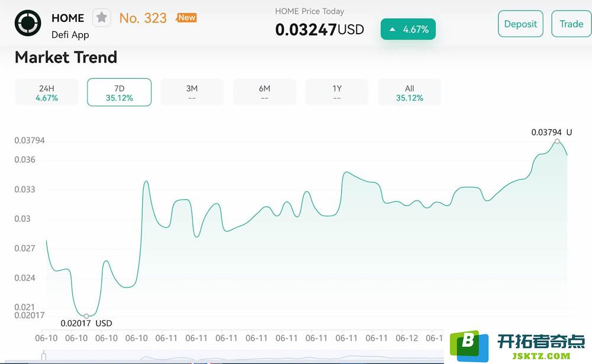
Task: Select the orange New badge
Action: point(186,17)
